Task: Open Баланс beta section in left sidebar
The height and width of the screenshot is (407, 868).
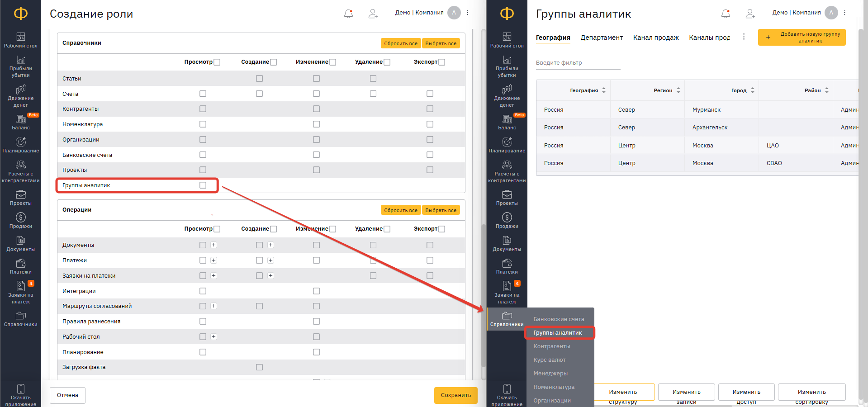Action: pyautogui.click(x=20, y=122)
